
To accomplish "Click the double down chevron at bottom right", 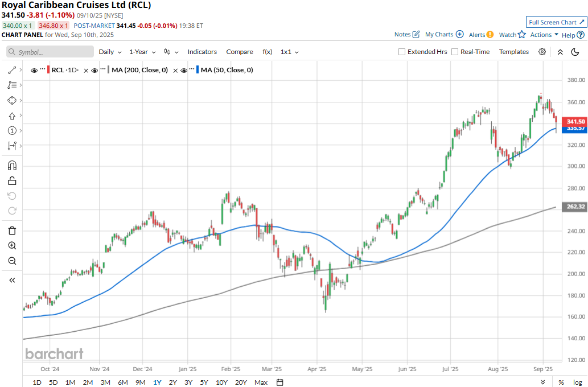I will coord(542,382).
